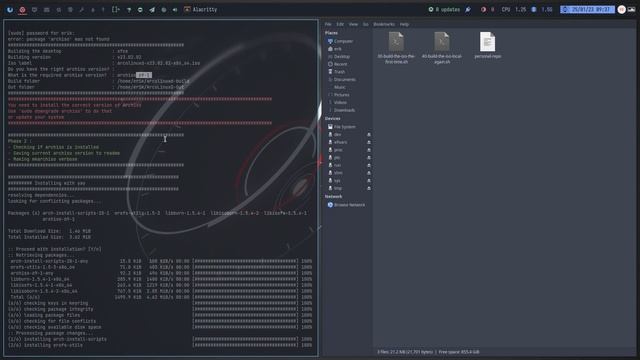Click the speaker workspace icon in panel
Screen dimensions: 640x360
pos(175,9)
